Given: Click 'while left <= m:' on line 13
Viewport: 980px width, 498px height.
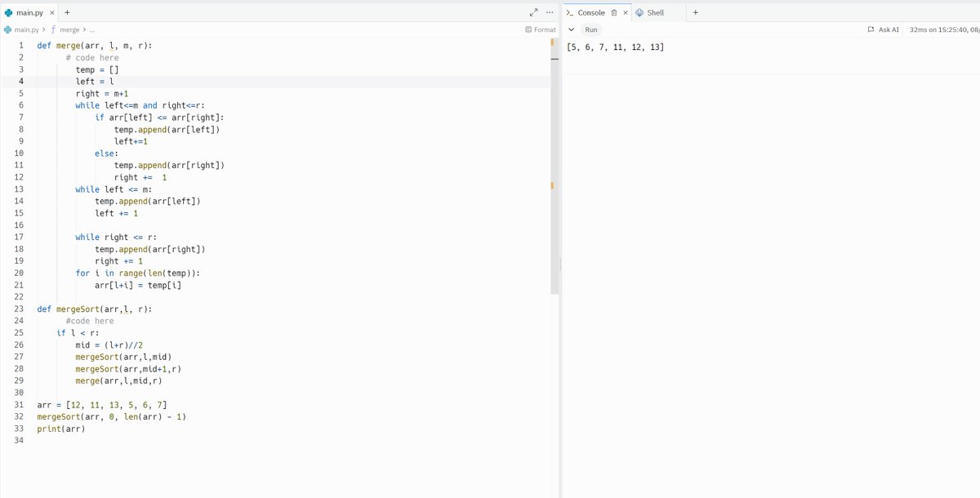Looking at the screenshot, I should pos(114,189).
